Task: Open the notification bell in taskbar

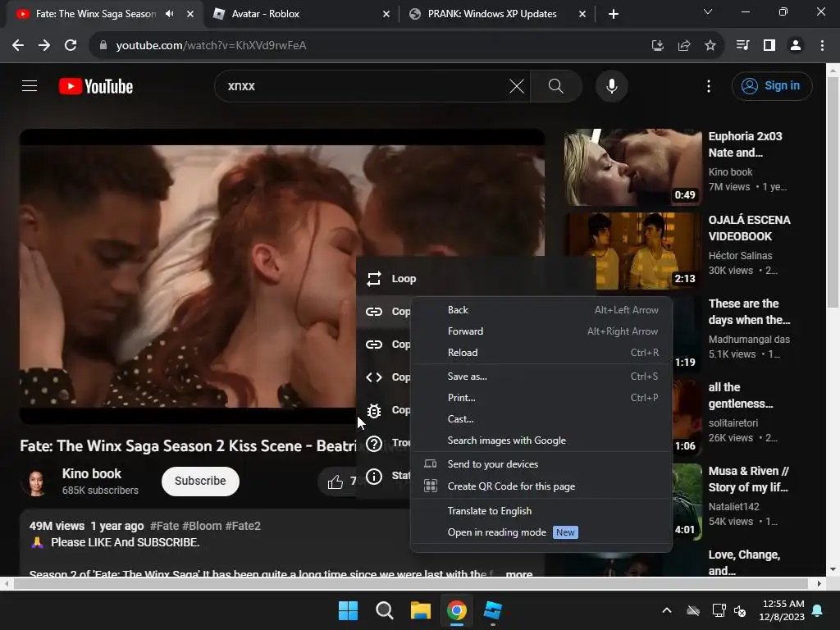Action: click(x=818, y=610)
